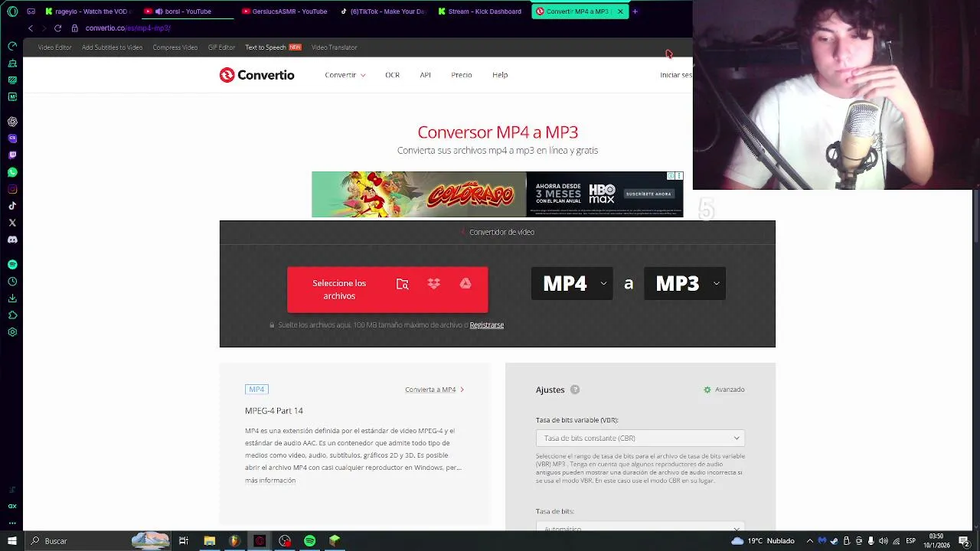Open the Video Translator tool

334,47
